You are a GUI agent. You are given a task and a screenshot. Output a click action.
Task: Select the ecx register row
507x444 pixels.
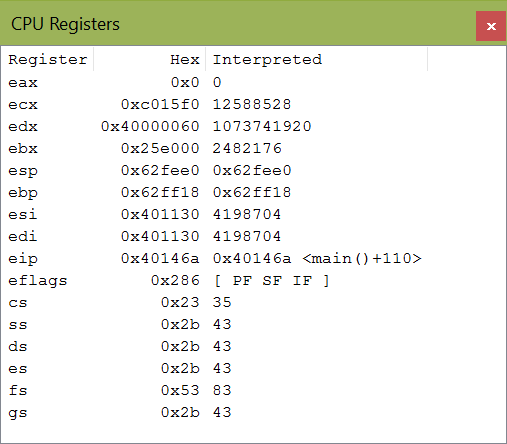253,104
